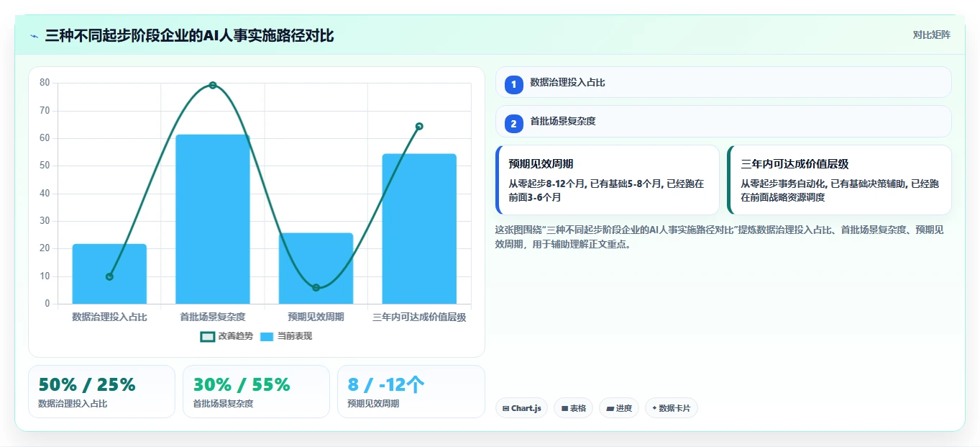Click the text 从零起步事务自动化 in the card
The width and height of the screenshot is (980, 447).
pos(783,184)
